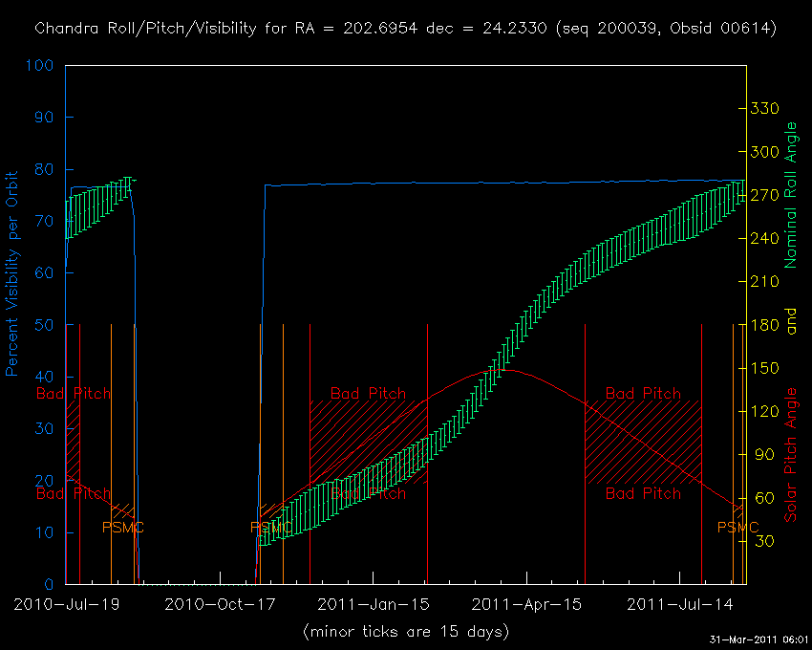
Task: Click the peak of the red pitch curve
Action: pyautogui.click(x=506, y=369)
